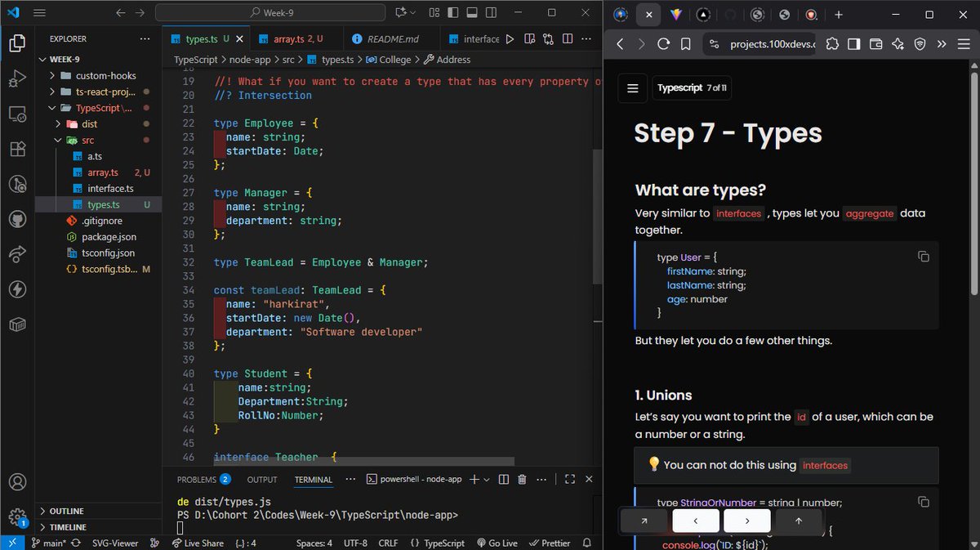Image resolution: width=980 pixels, height=550 pixels.
Task: Open the VPN shield icon in the browser
Action: tap(920, 44)
